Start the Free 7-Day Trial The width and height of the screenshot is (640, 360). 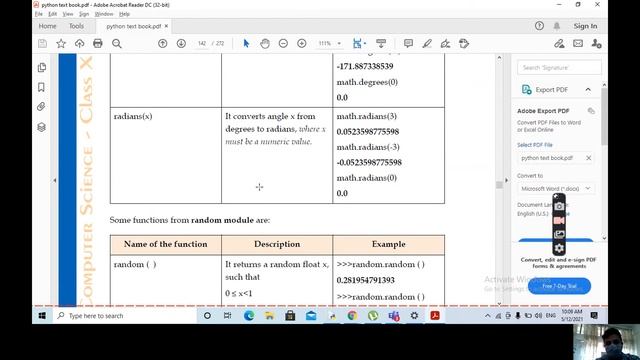point(559,286)
